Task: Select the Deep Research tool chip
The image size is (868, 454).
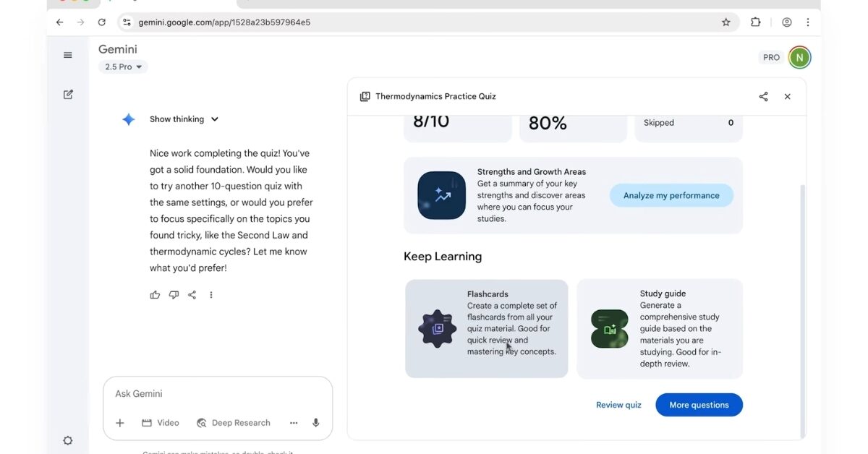Action: pos(233,423)
